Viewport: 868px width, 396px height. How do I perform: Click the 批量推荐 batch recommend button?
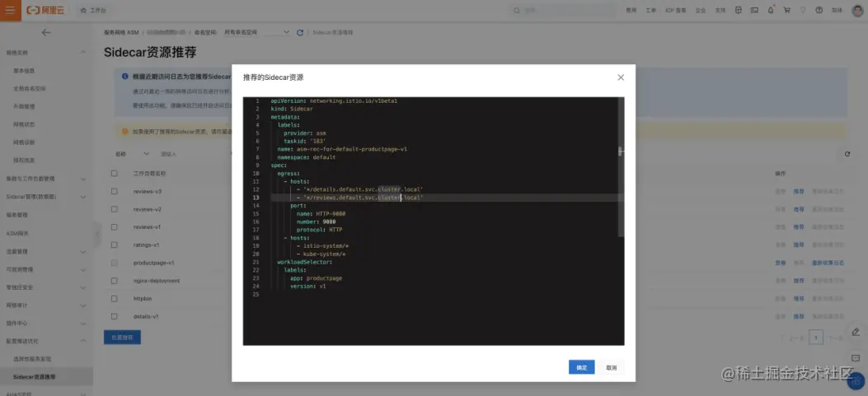point(122,338)
